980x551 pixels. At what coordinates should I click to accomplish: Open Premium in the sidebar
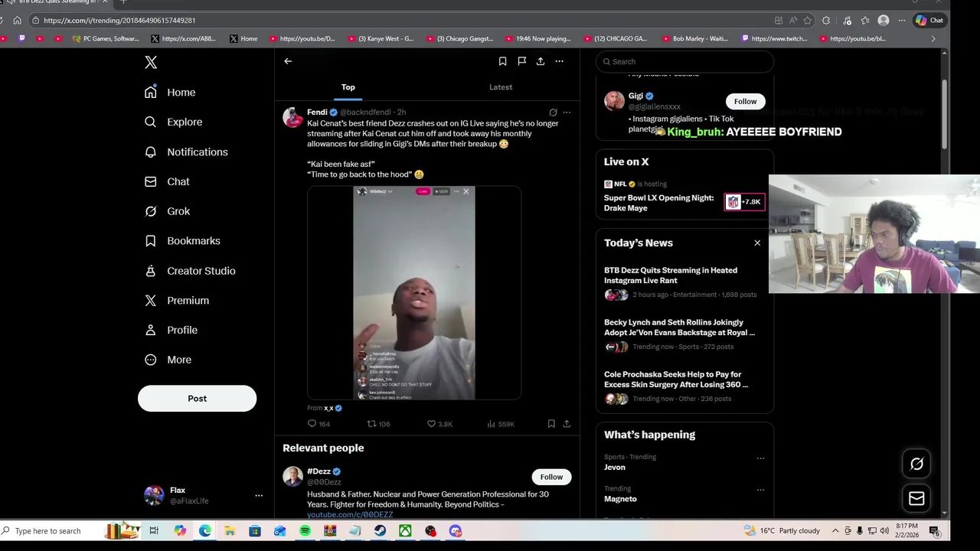pos(177,300)
